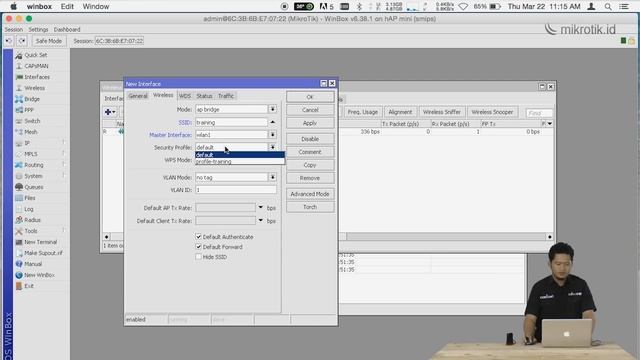Screen dimensions: 640x360
Task: Click the Disable button
Action: click(310, 139)
